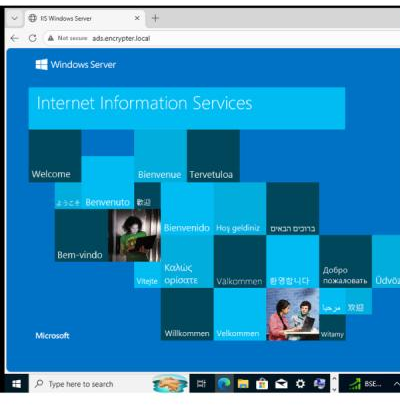Screen dimensions: 400x420
Task: Open the BSE stock widget on the taskbar
Action: coord(365,384)
